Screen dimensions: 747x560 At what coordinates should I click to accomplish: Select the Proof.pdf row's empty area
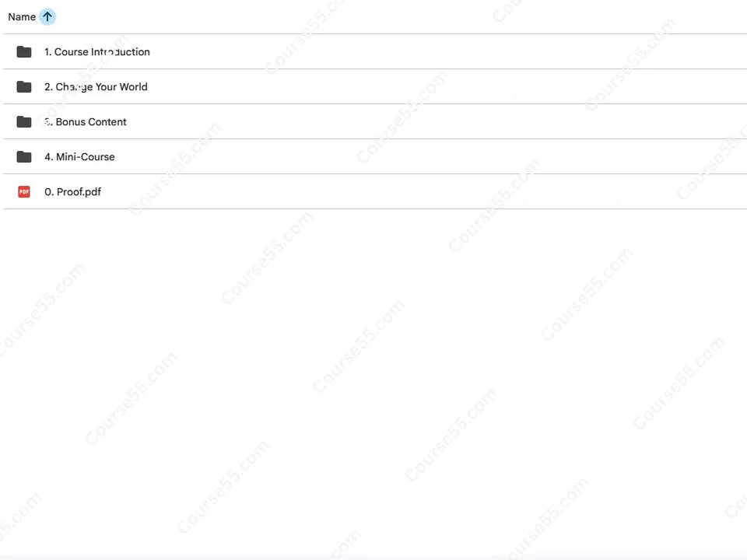coord(424,191)
